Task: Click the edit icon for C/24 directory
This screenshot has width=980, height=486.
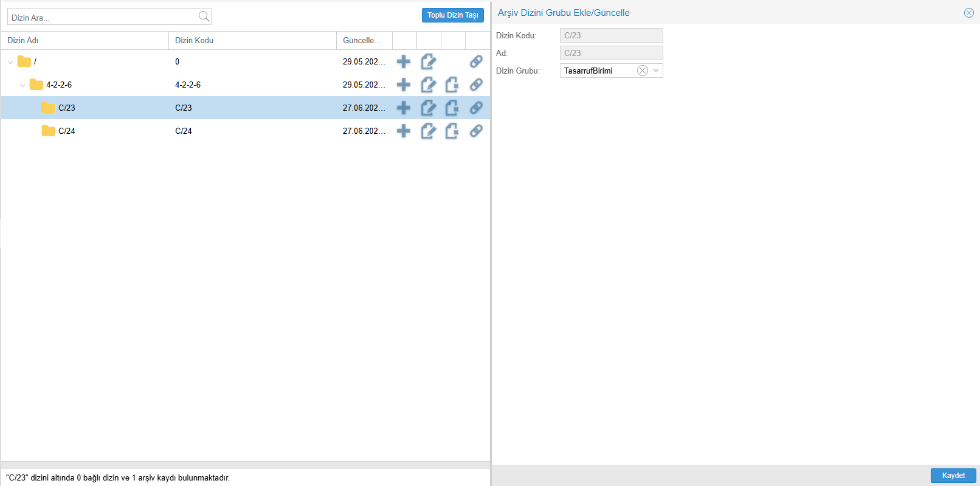Action: pos(428,131)
